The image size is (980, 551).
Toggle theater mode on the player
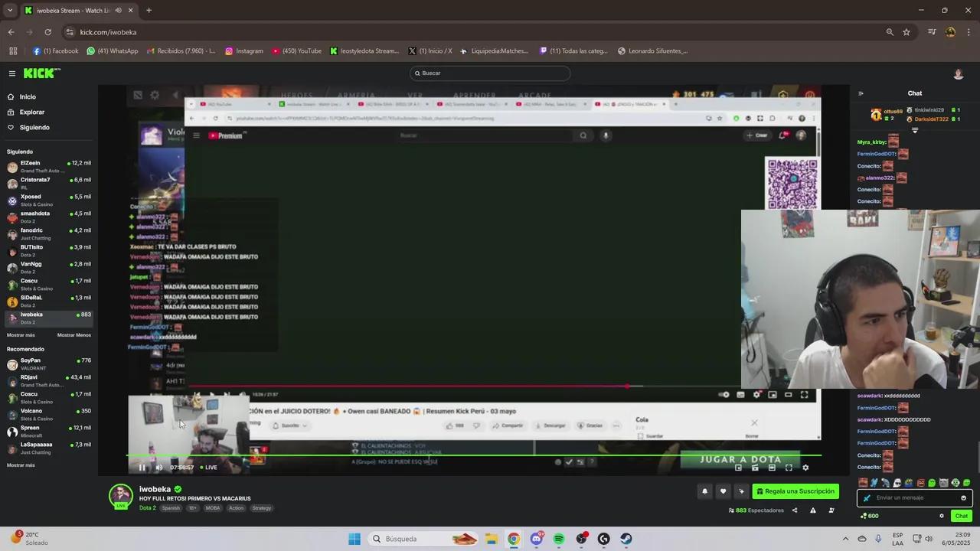pyautogui.click(x=772, y=468)
